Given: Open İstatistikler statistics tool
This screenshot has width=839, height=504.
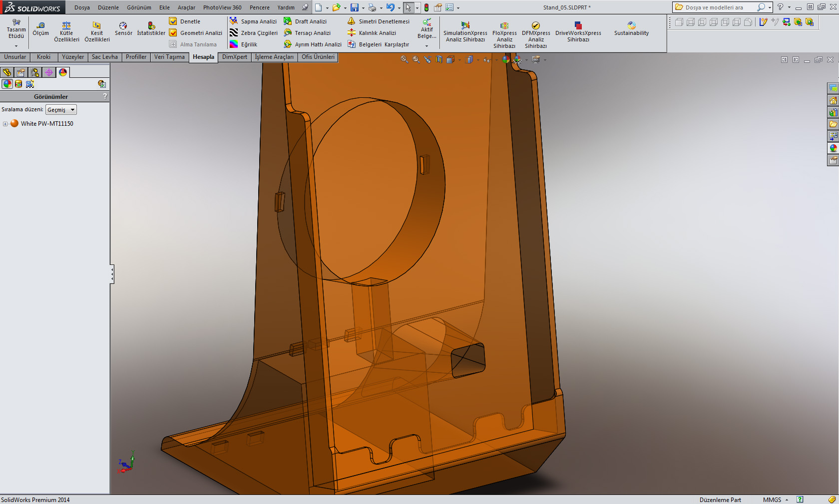Looking at the screenshot, I should click(x=151, y=29).
